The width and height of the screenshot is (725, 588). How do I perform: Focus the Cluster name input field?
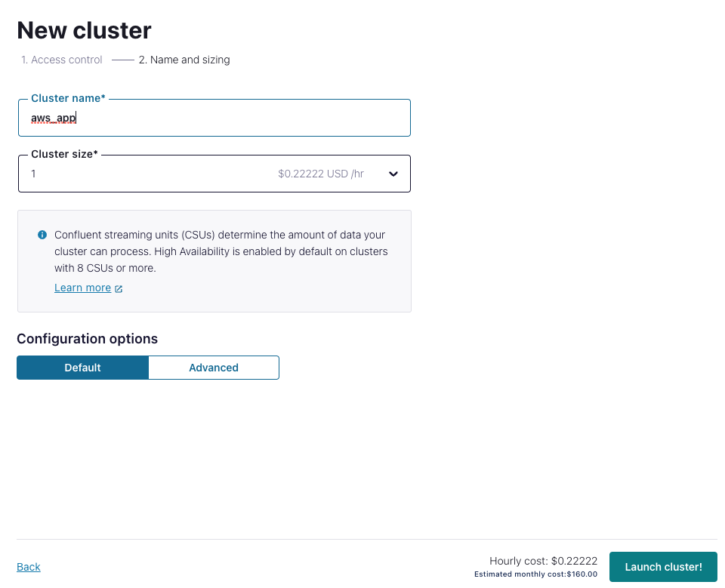click(x=214, y=118)
